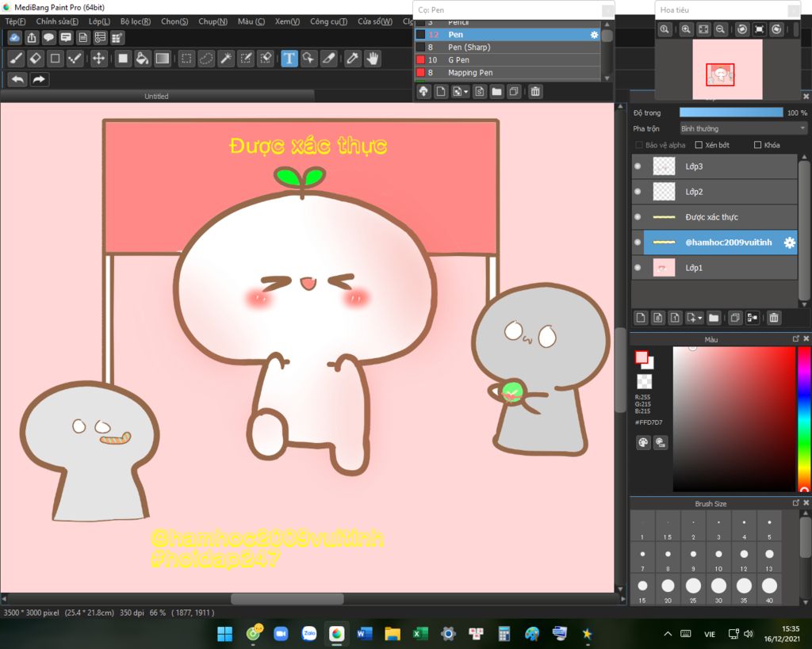Open the Công cụ menu

click(x=329, y=21)
